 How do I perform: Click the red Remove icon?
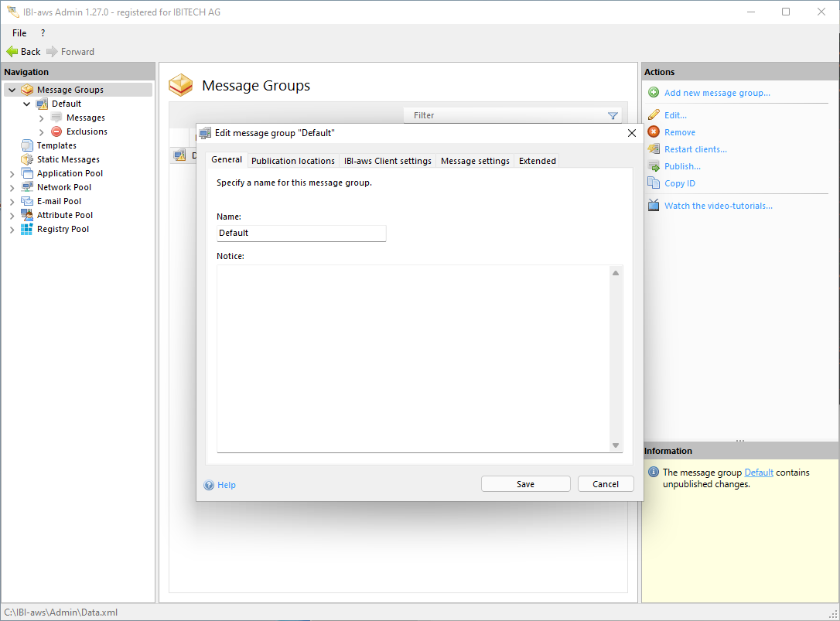pyautogui.click(x=654, y=132)
